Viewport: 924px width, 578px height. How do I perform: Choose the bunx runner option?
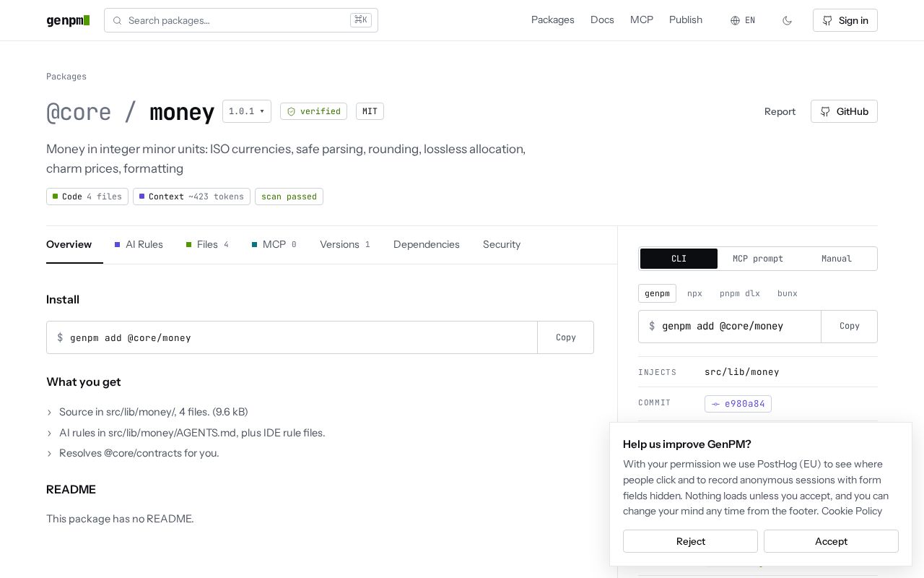point(788,293)
